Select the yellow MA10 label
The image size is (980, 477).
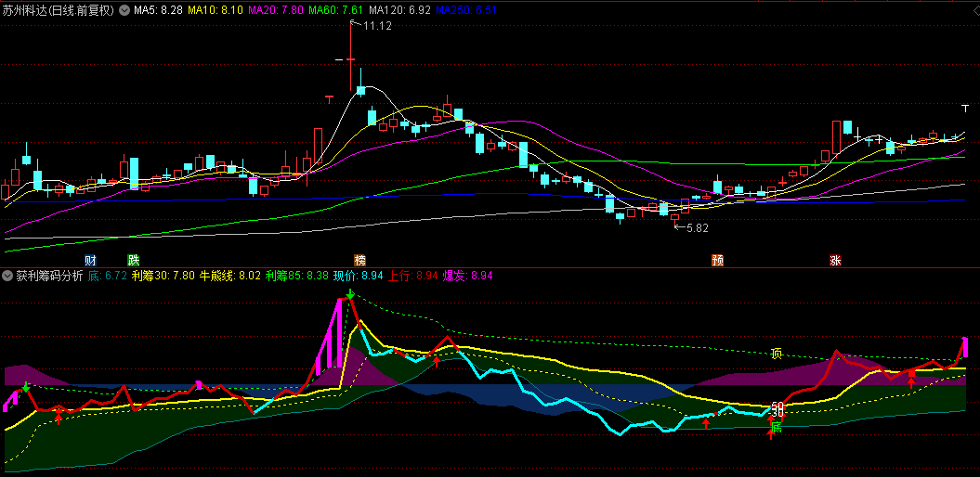(216, 10)
